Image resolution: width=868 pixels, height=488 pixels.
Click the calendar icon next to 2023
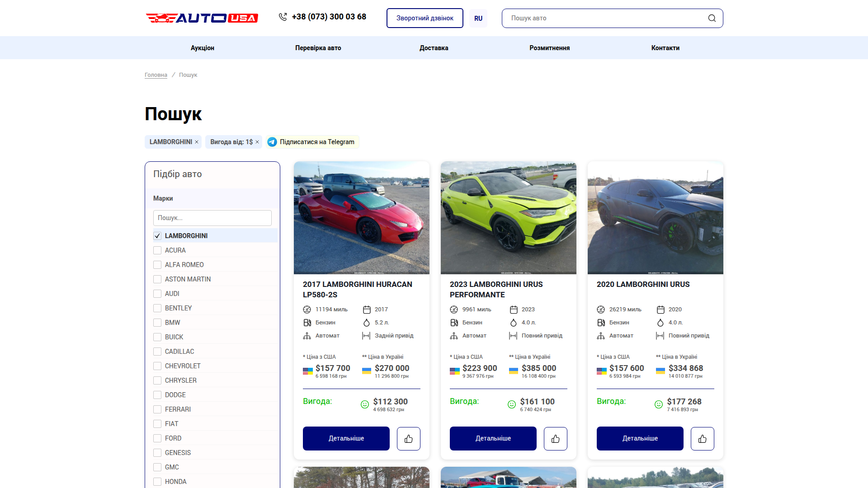click(514, 310)
